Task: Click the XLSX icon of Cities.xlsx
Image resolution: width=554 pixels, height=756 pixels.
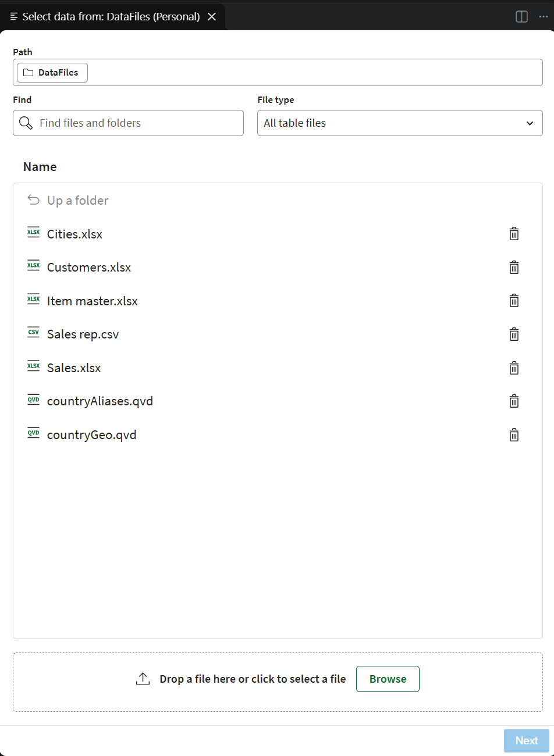Action: click(34, 233)
